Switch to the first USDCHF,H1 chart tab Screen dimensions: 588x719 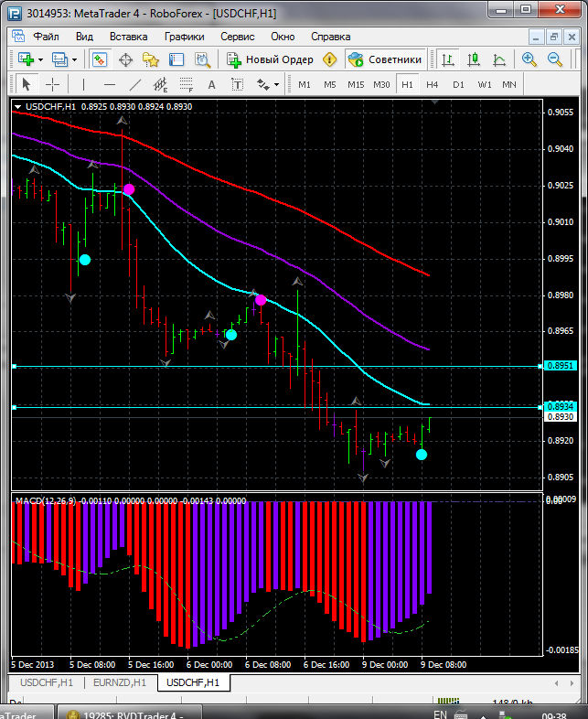click(47, 682)
